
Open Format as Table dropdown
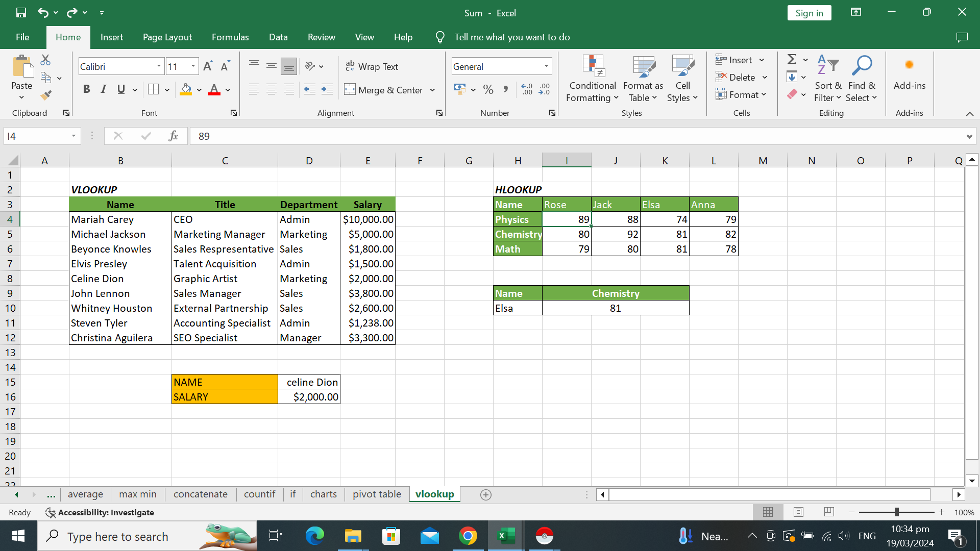coord(643,78)
